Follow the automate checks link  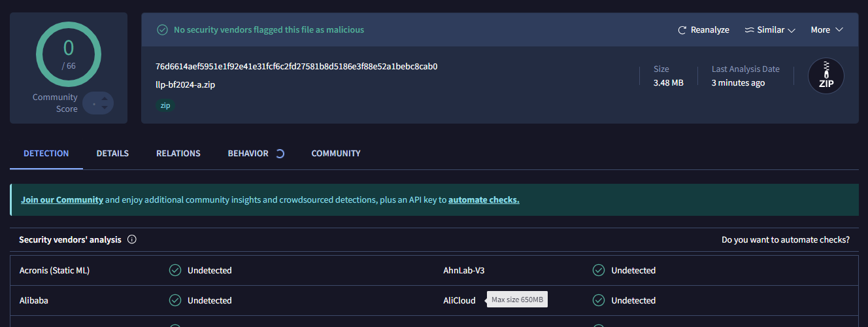pyautogui.click(x=484, y=200)
